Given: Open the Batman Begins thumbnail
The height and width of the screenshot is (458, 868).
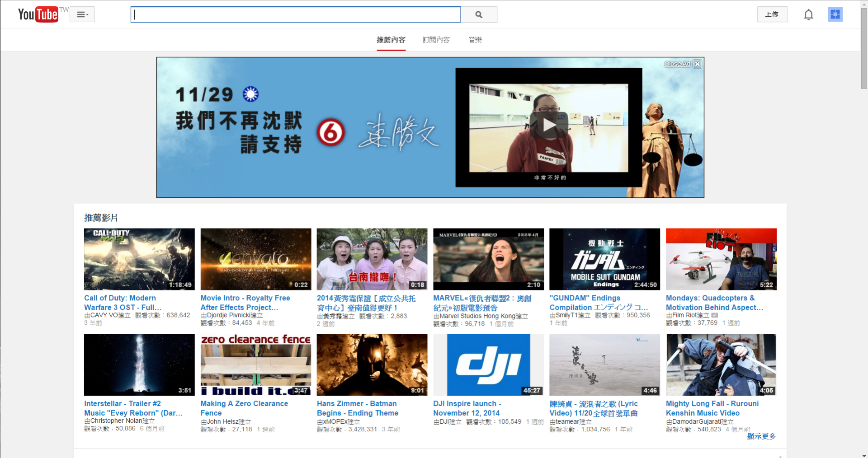Looking at the screenshot, I should [x=372, y=365].
